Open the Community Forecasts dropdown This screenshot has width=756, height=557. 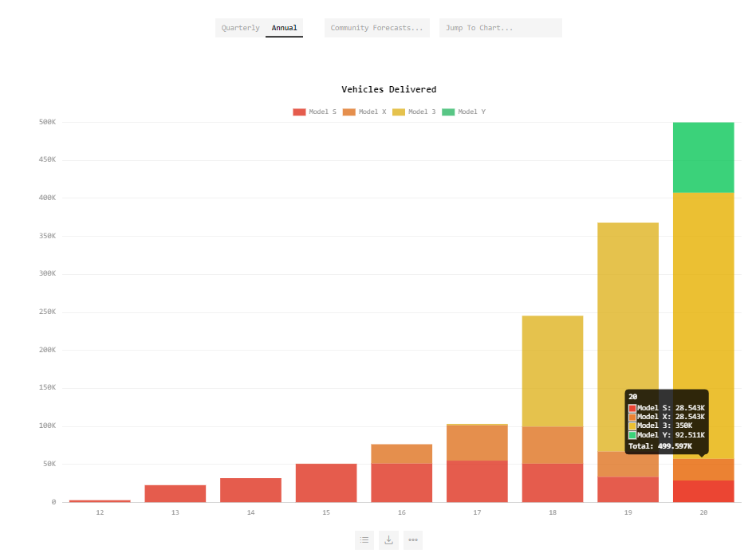pyautogui.click(x=376, y=28)
